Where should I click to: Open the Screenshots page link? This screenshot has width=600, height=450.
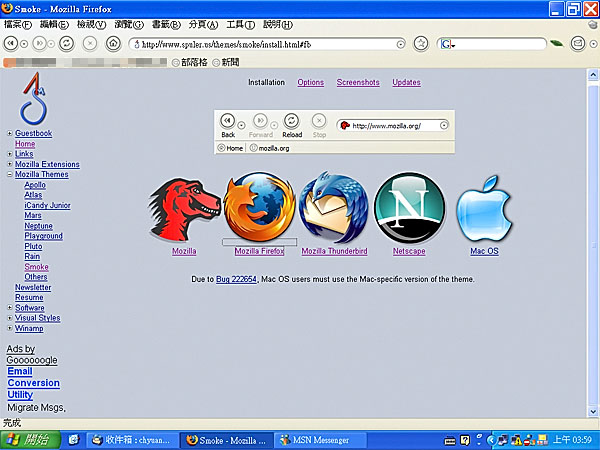click(358, 83)
